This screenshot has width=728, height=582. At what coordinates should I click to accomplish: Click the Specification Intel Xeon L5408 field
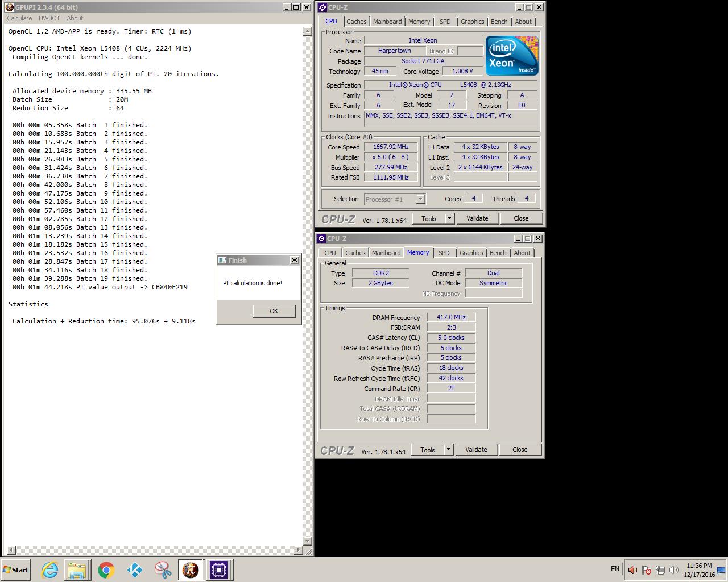[450, 85]
